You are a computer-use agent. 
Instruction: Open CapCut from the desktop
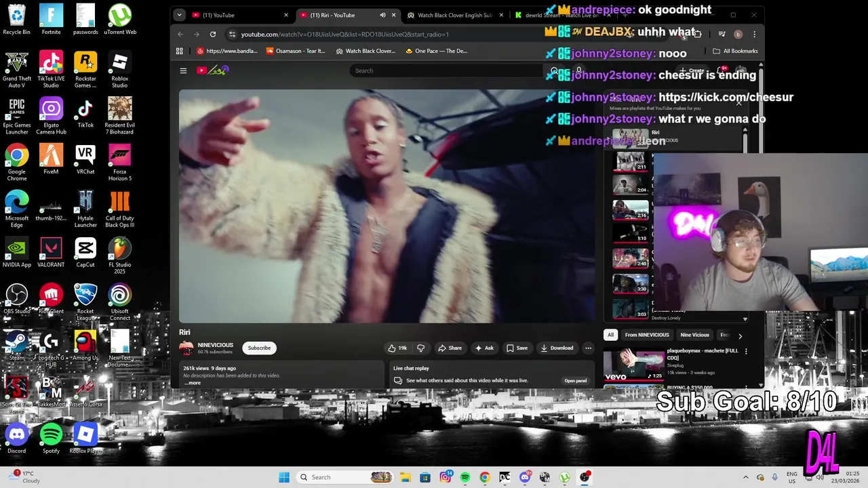(x=85, y=252)
